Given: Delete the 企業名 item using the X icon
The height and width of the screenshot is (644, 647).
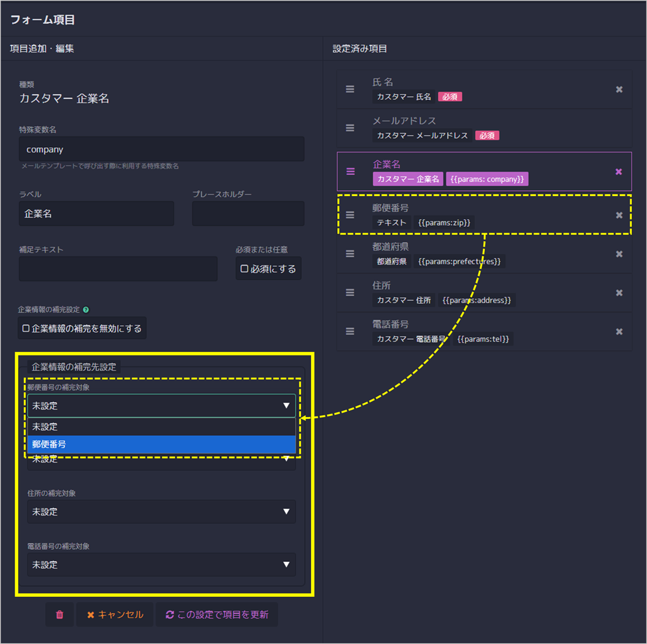Looking at the screenshot, I should tap(619, 172).
